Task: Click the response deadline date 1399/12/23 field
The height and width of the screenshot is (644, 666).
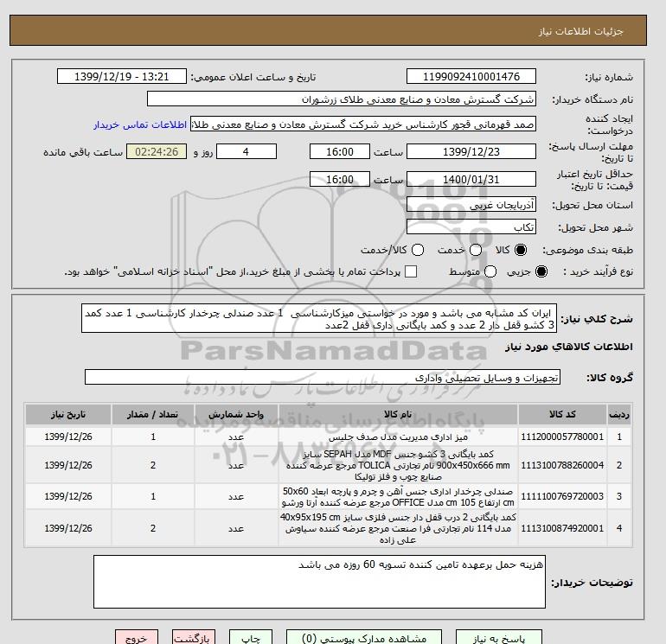Action: 471,151
